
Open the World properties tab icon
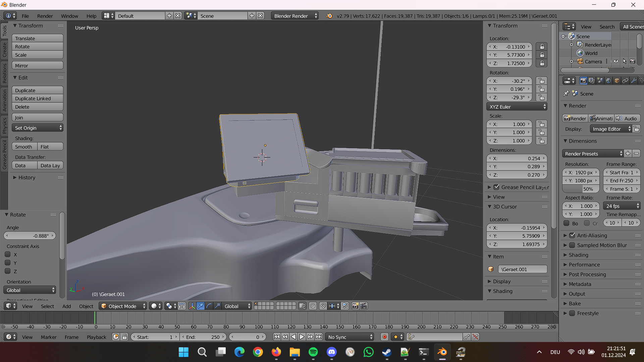(x=608, y=81)
